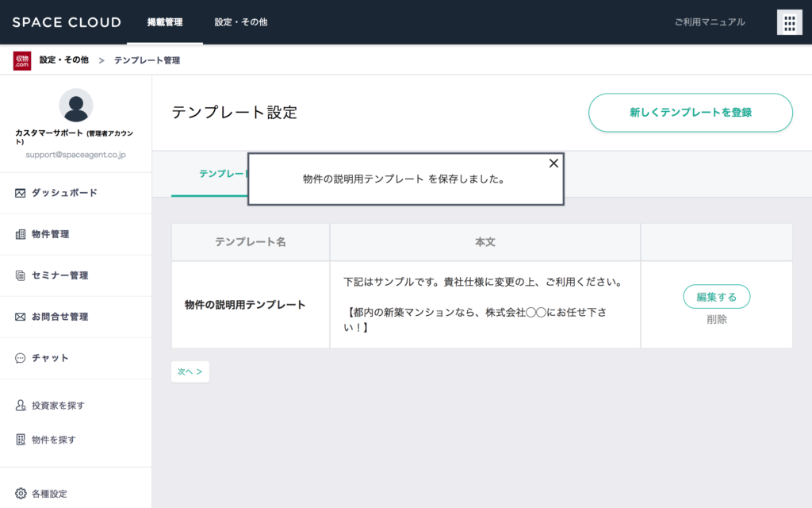Click the investor search person icon
This screenshot has height=508, width=812.
tap(21, 406)
